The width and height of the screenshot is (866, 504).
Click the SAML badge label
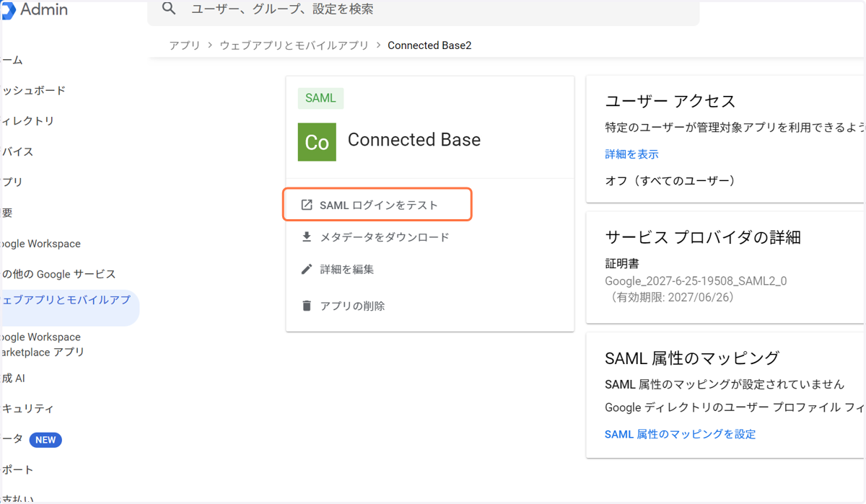click(320, 98)
